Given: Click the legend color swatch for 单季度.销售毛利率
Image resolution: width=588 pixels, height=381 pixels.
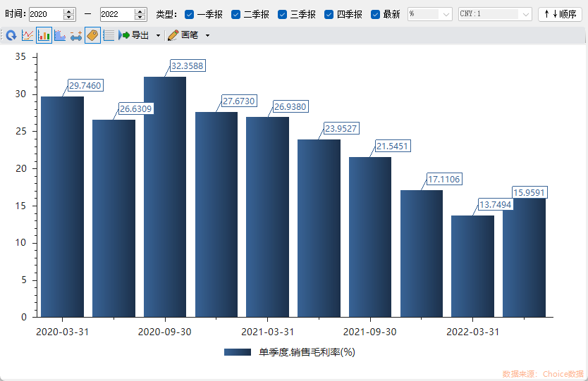Looking at the screenshot, I should pyautogui.click(x=238, y=352).
